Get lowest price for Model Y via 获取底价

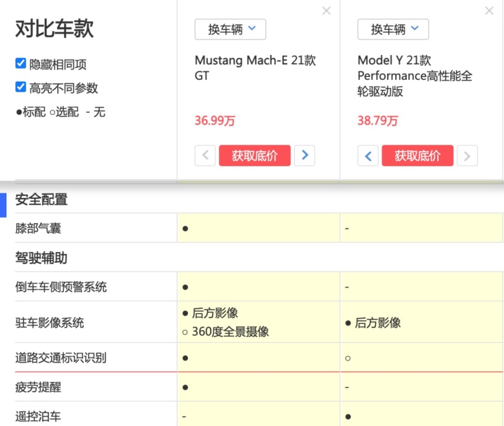(x=418, y=156)
